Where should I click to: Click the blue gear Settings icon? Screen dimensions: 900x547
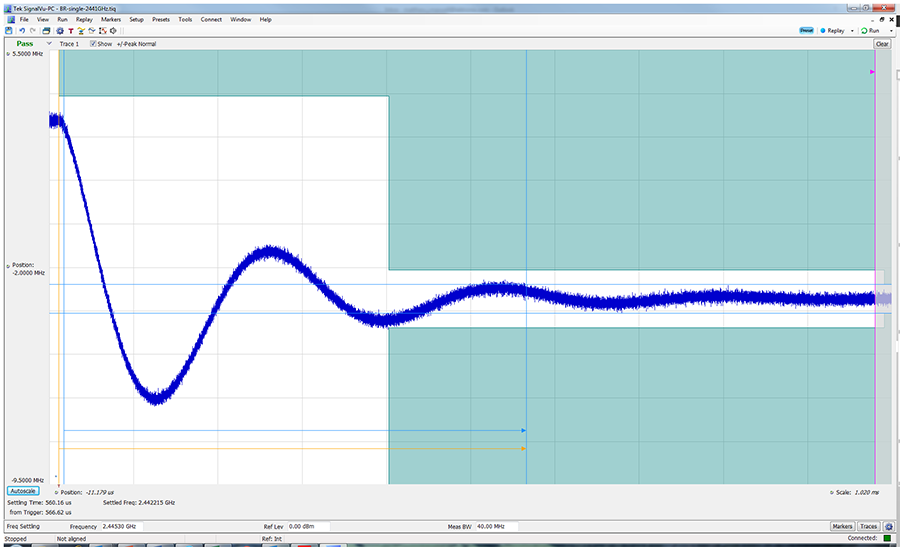point(59,31)
